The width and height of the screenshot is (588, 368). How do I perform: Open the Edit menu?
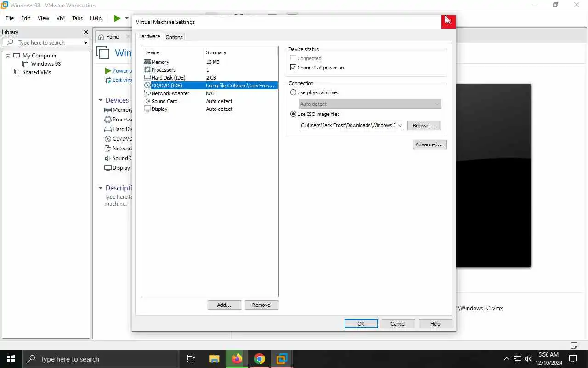(26, 18)
